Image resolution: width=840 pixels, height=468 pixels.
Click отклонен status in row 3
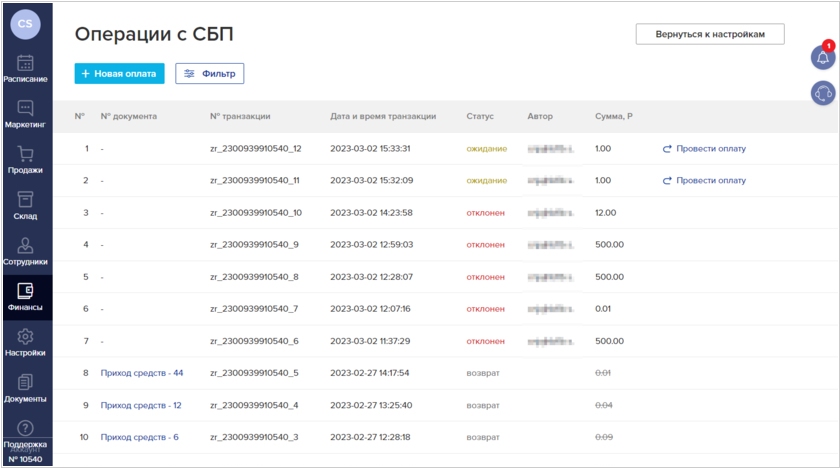(485, 213)
